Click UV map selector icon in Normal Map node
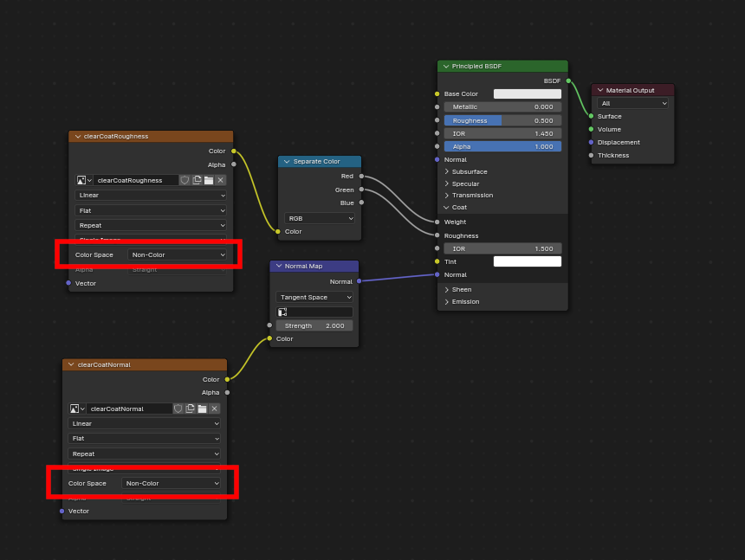 tap(282, 311)
